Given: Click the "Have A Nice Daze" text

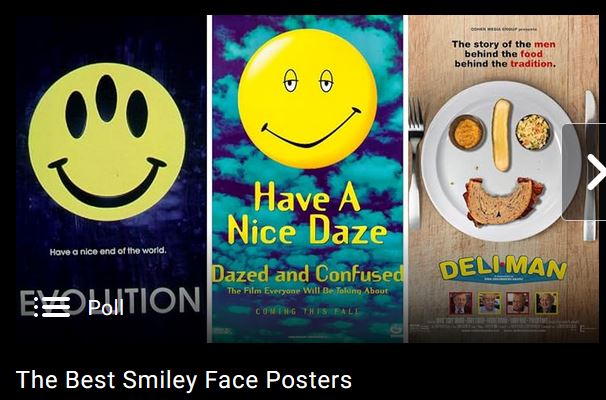Looking at the screenshot, I should pos(306,214).
